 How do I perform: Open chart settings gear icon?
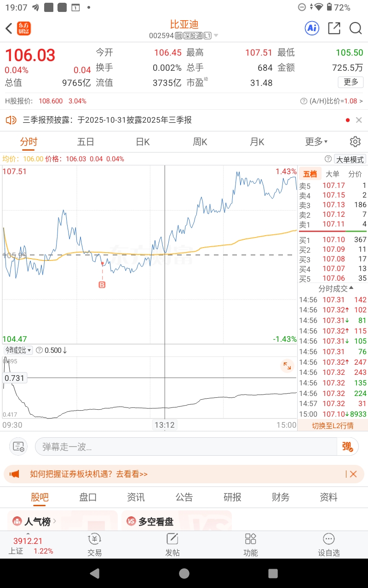click(355, 141)
